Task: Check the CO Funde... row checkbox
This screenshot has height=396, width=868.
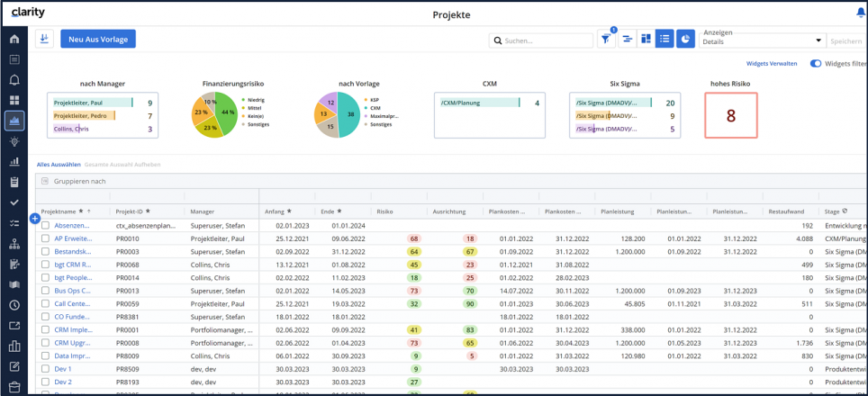Action: pos(45,317)
